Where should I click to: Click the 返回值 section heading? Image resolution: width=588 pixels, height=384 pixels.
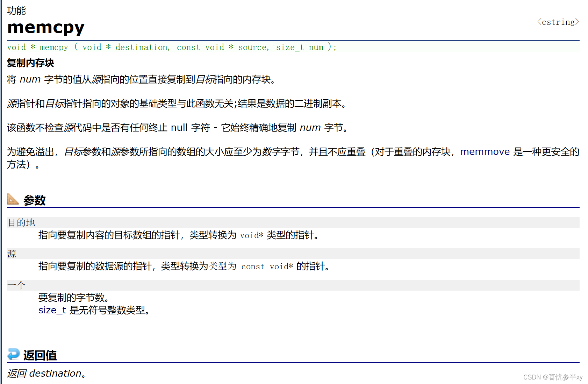[x=40, y=355]
